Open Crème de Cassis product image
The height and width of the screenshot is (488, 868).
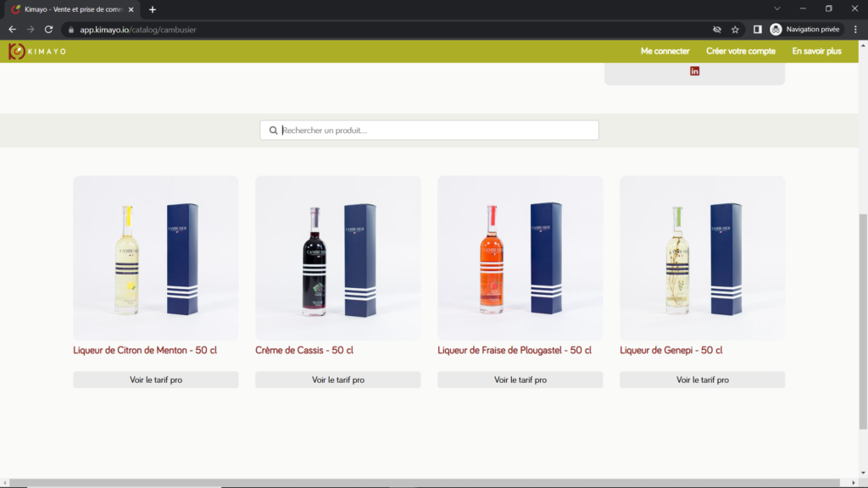click(337, 258)
